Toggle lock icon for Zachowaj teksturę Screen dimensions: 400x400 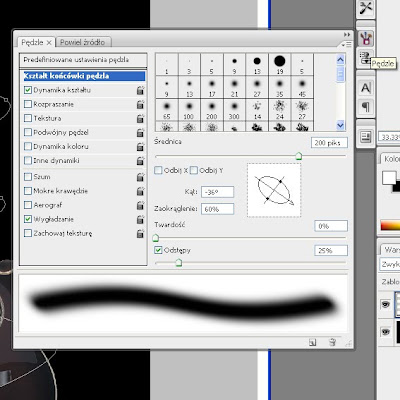(x=140, y=233)
